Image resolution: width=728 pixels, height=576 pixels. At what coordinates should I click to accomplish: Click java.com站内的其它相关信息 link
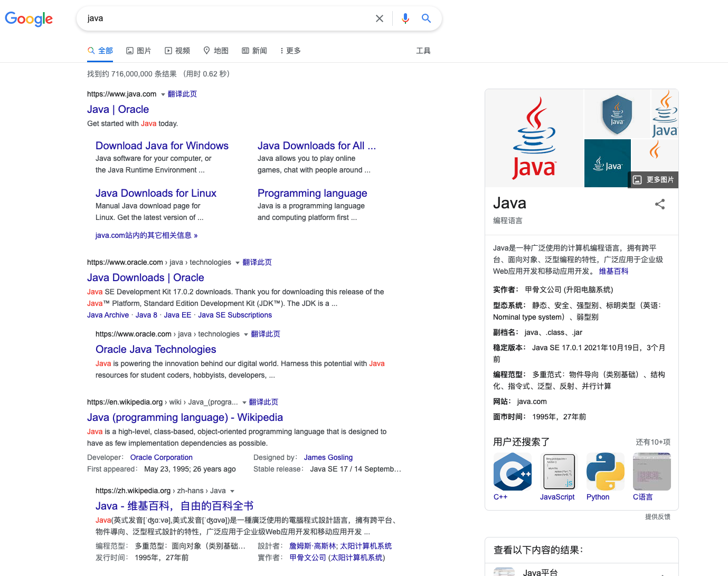coord(146,235)
